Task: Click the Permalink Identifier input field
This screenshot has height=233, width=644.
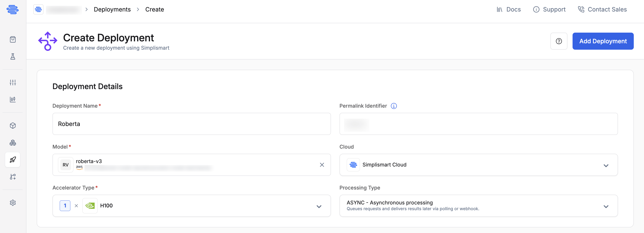Action: pos(479,124)
